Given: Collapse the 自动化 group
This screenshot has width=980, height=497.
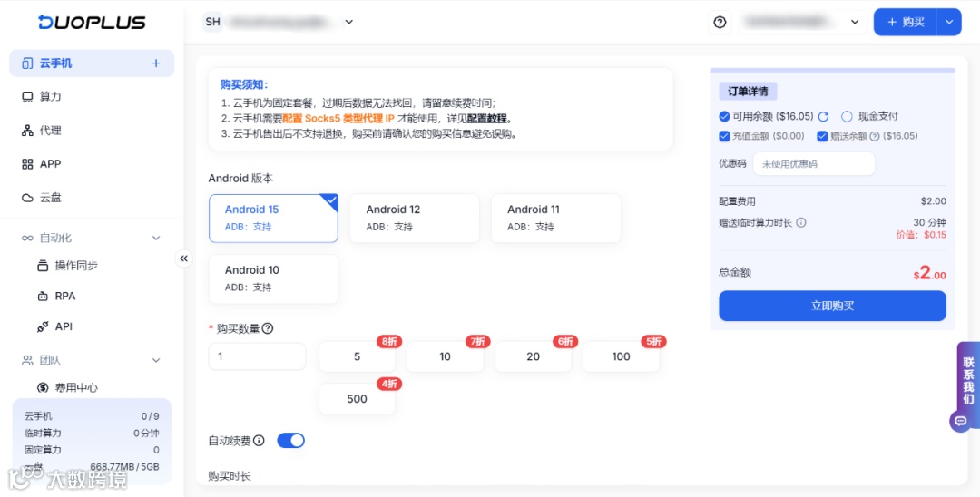Looking at the screenshot, I should click(x=156, y=238).
